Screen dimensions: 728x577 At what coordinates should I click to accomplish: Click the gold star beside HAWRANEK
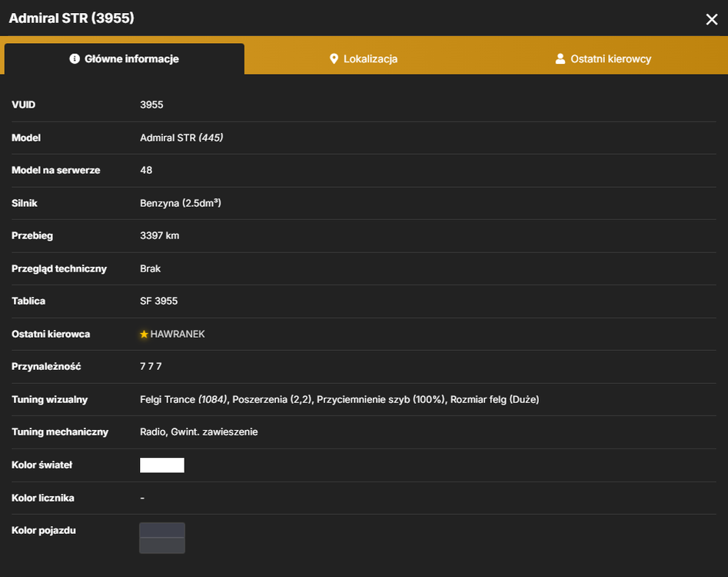pos(144,335)
